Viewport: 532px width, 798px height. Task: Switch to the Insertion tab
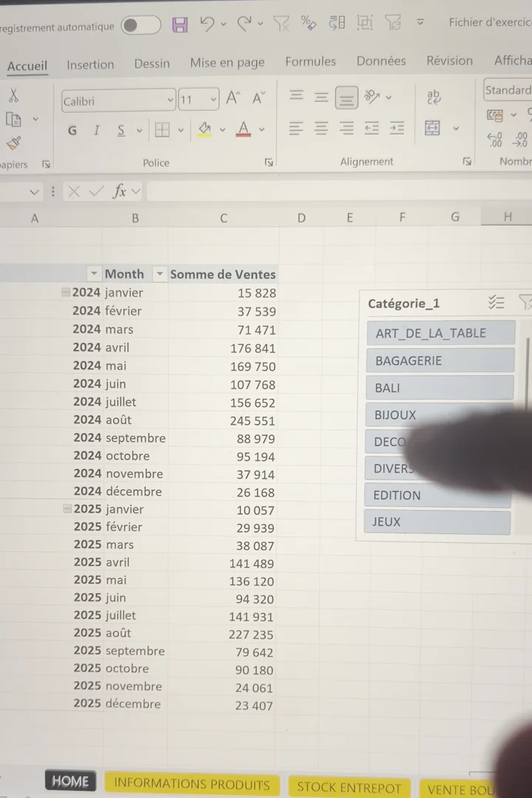(90, 64)
